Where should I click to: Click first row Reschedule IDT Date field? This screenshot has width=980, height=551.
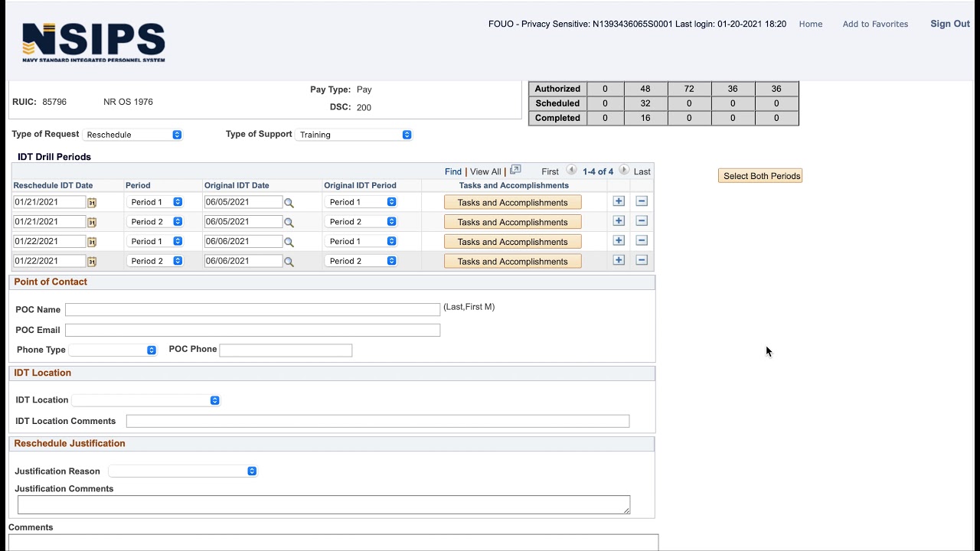coord(49,202)
